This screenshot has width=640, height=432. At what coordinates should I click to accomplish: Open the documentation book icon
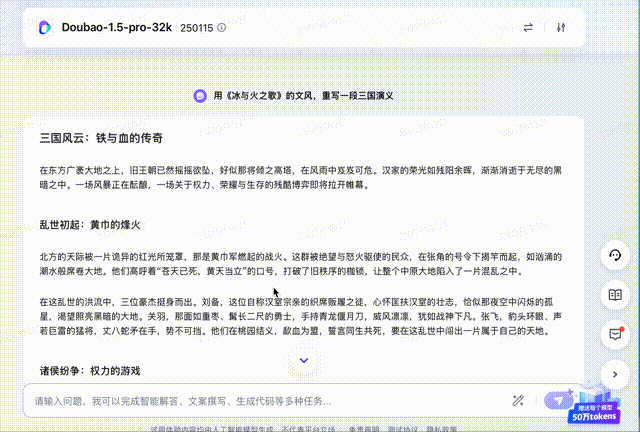pos(615,295)
